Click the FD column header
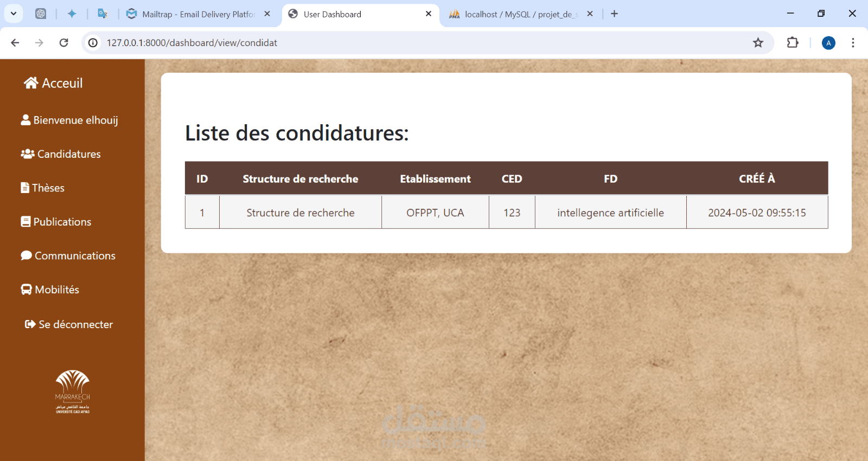868x461 pixels. [611, 178]
